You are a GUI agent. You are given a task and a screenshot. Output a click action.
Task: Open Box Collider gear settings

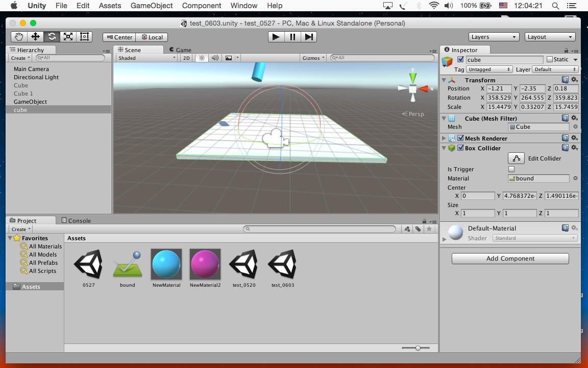[x=574, y=148]
